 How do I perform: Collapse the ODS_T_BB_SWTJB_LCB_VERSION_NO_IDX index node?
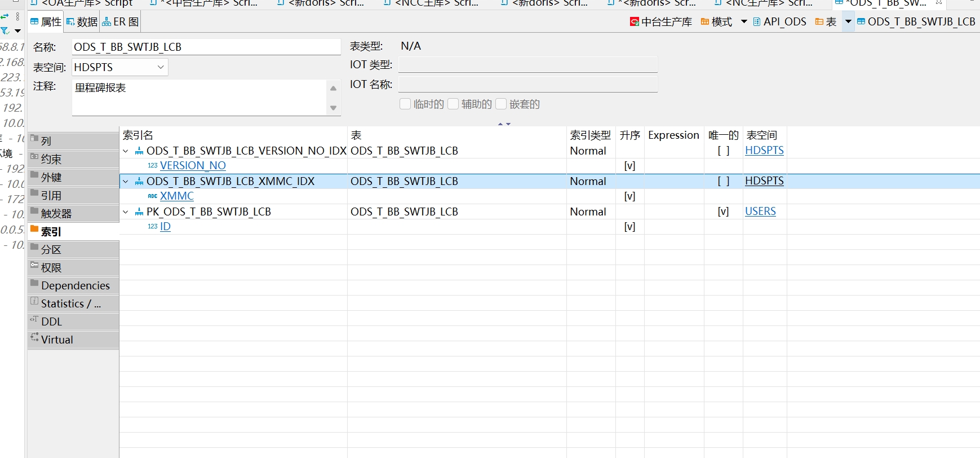126,151
